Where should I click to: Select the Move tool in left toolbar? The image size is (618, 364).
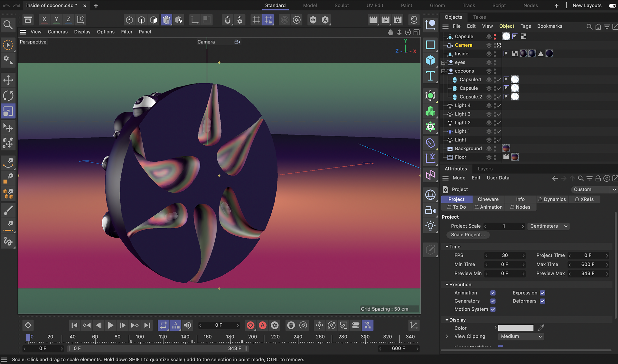(x=8, y=80)
